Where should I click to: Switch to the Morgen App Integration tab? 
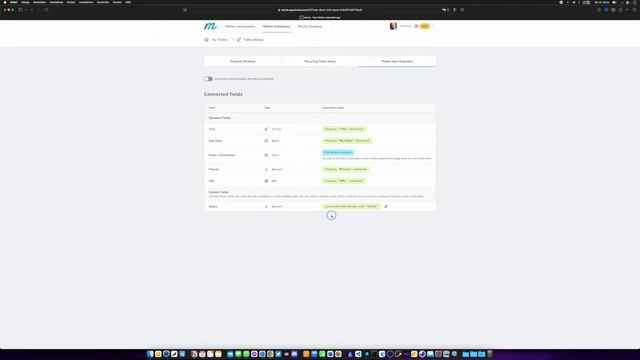(397, 61)
